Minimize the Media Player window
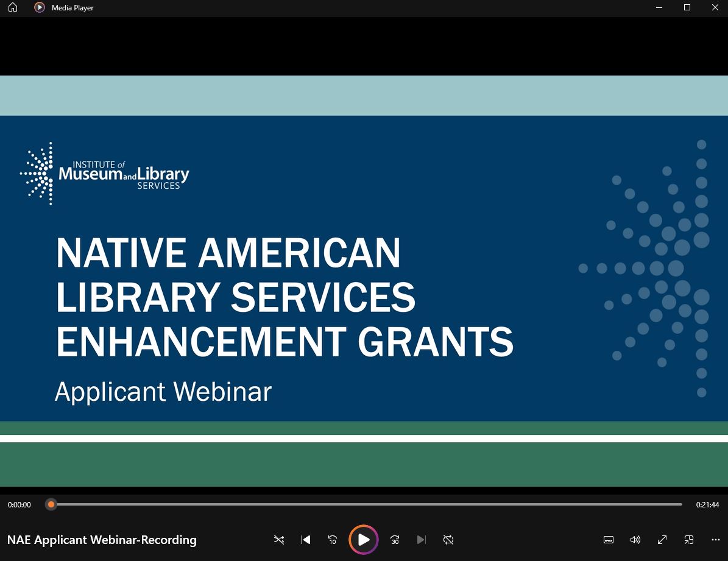The height and width of the screenshot is (561, 728). [x=659, y=7]
